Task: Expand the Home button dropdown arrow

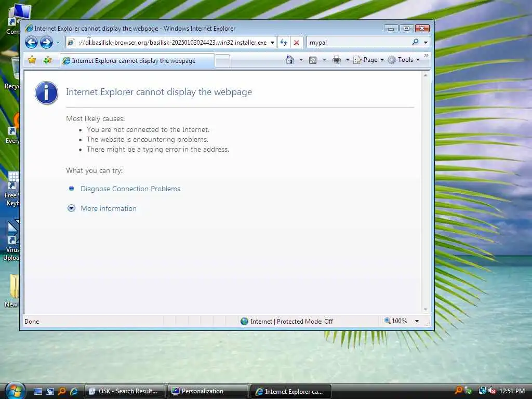Action: tap(301, 60)
